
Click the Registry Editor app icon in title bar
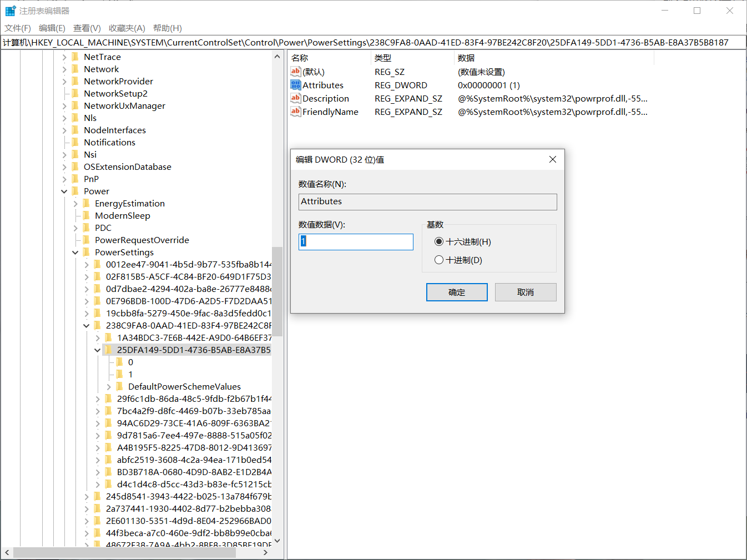[x=10, y=11]
